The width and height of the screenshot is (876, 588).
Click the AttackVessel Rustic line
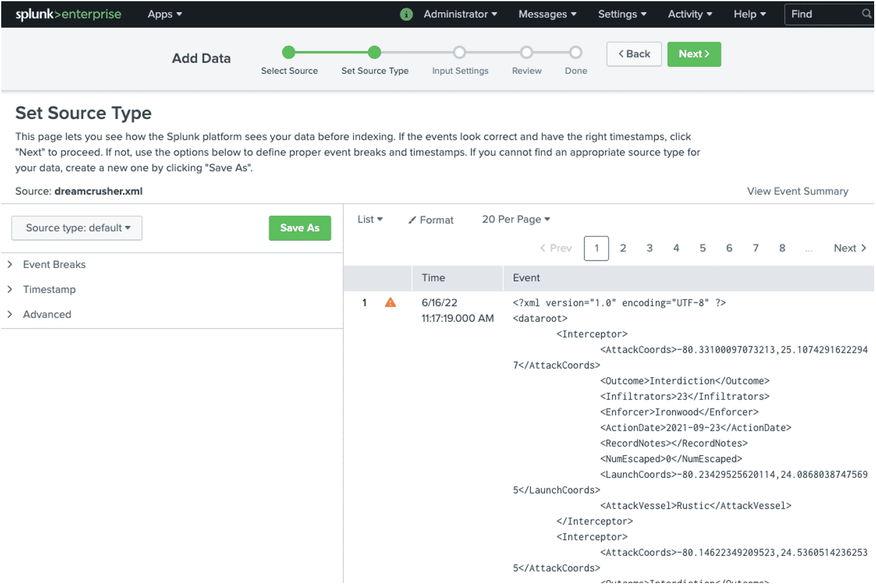click(696, 505)
